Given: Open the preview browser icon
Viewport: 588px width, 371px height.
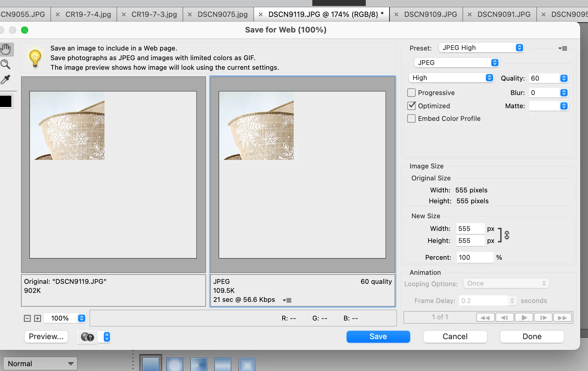Looking at the screenshot, I should 88,337.
